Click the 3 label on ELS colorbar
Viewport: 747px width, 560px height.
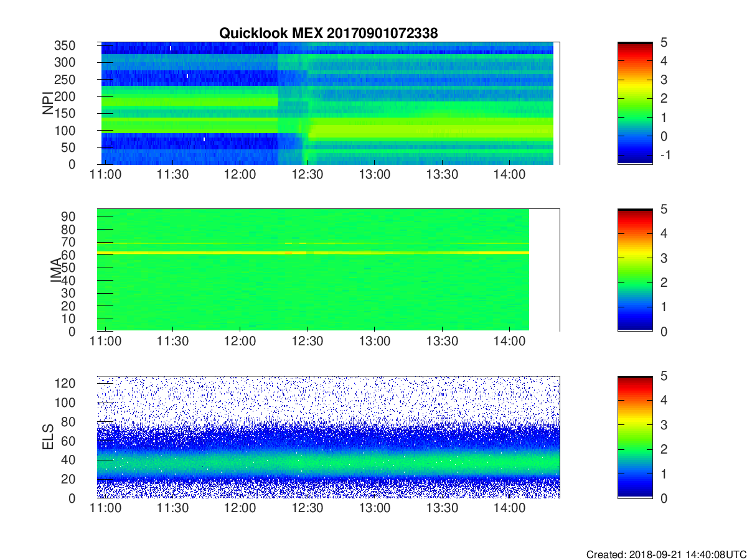coord(664,425)
